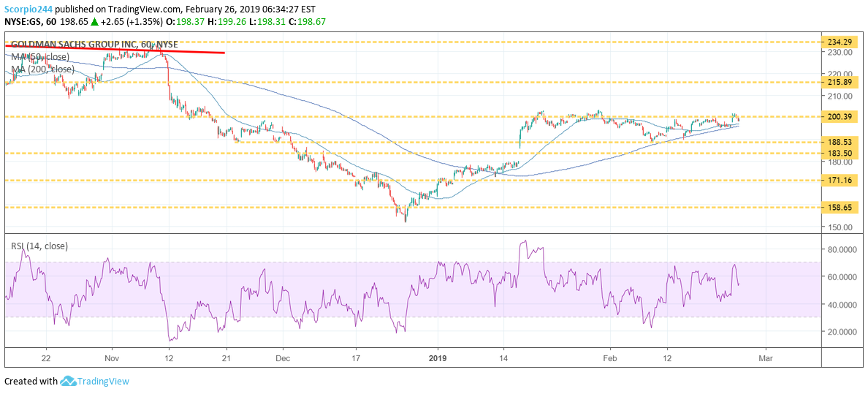
Task: Click the +2.65 (+1.35%) change value
Action: 132,21
